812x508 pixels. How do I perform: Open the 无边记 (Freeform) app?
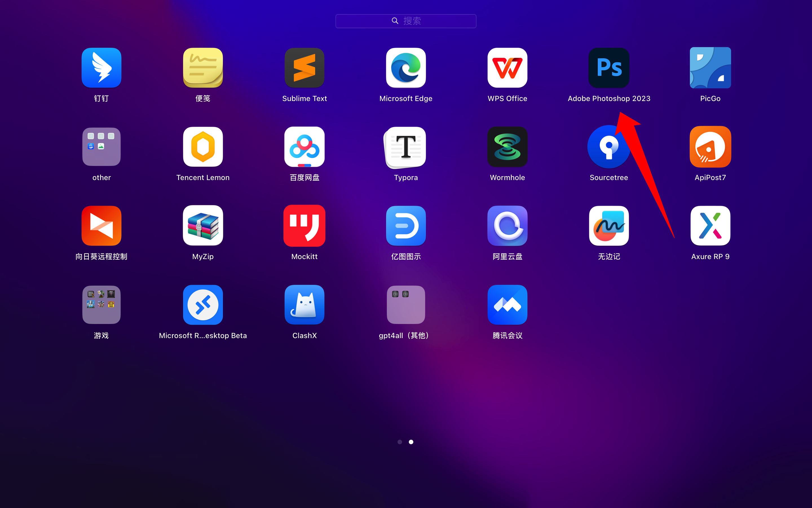click(x=609, y=226)
